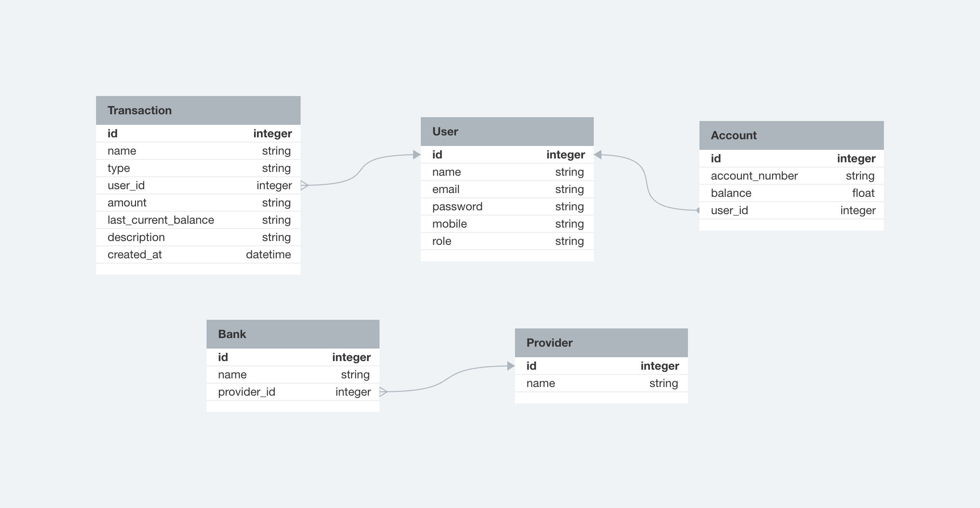Select the email field in User table
The width and height of the screenshot is (980, 508).
pyautogui.click(x=507, y=189)
